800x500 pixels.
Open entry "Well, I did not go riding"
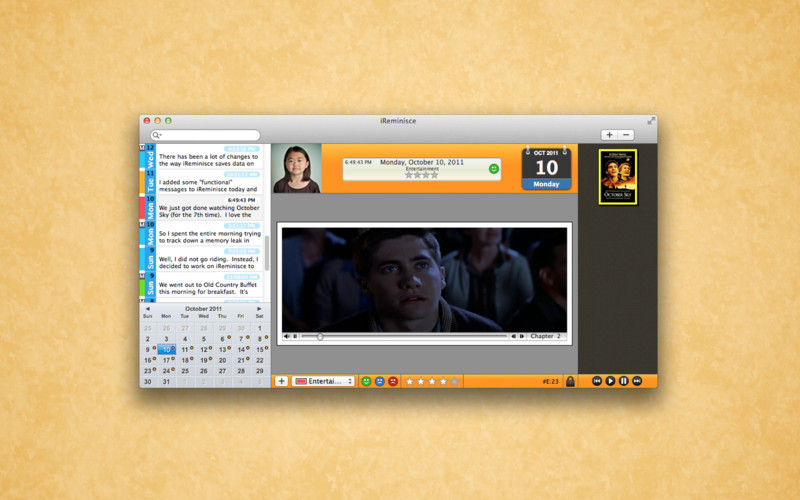coord(210,259)
